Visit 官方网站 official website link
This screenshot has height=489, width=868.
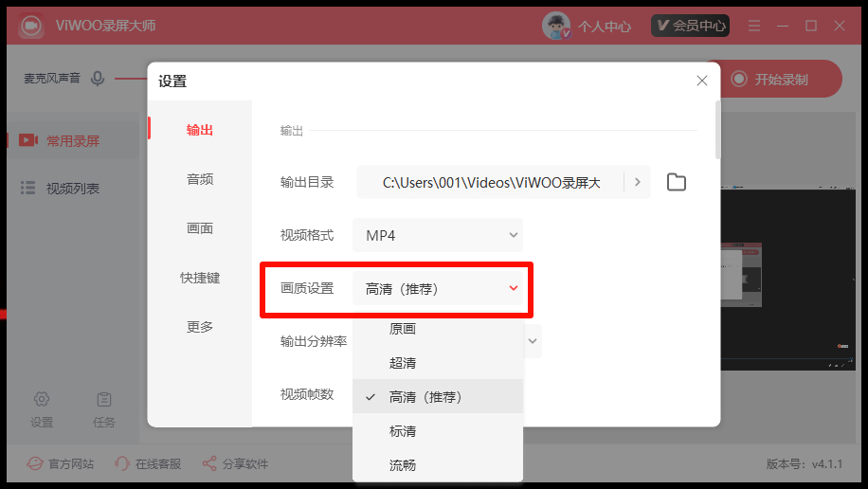tap(61, 463)
